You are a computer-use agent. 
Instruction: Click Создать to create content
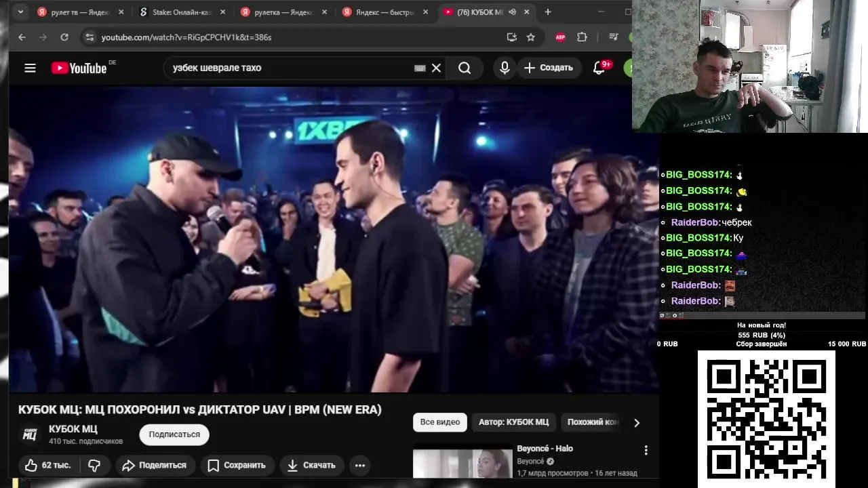click(548, 68)
